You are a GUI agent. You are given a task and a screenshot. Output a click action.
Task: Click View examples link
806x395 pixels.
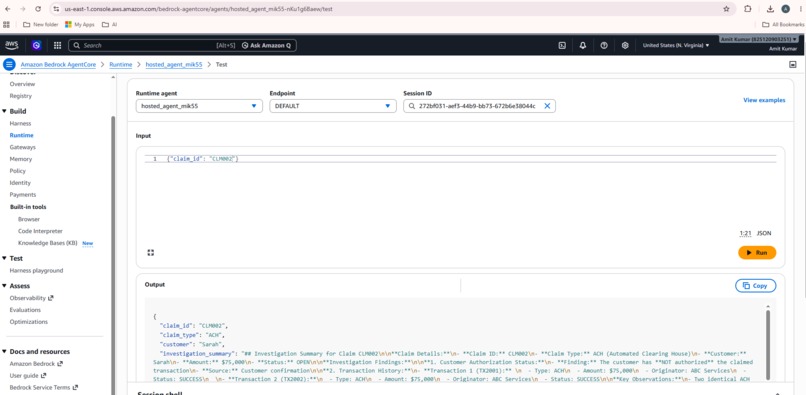click(x=764, y=100)
